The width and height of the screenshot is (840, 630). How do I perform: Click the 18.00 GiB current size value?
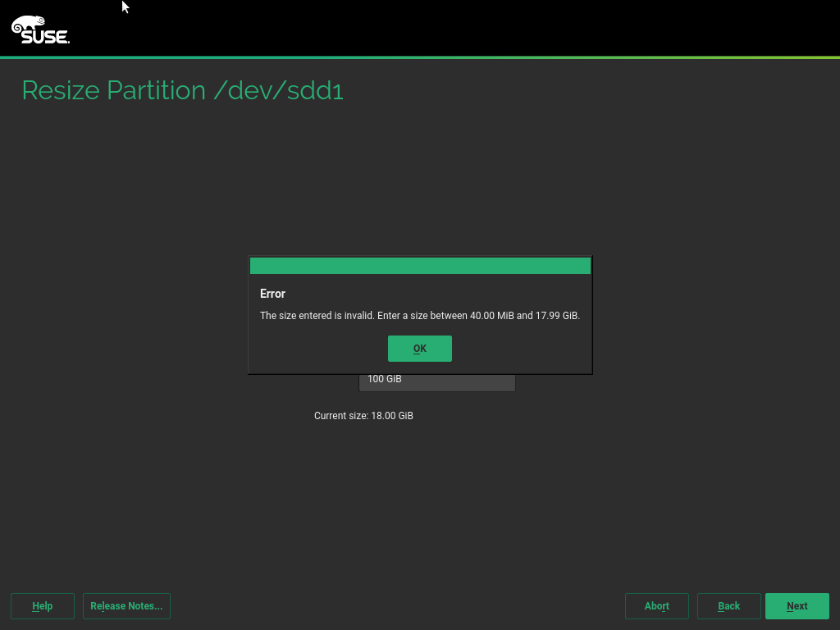coord(392,416)
